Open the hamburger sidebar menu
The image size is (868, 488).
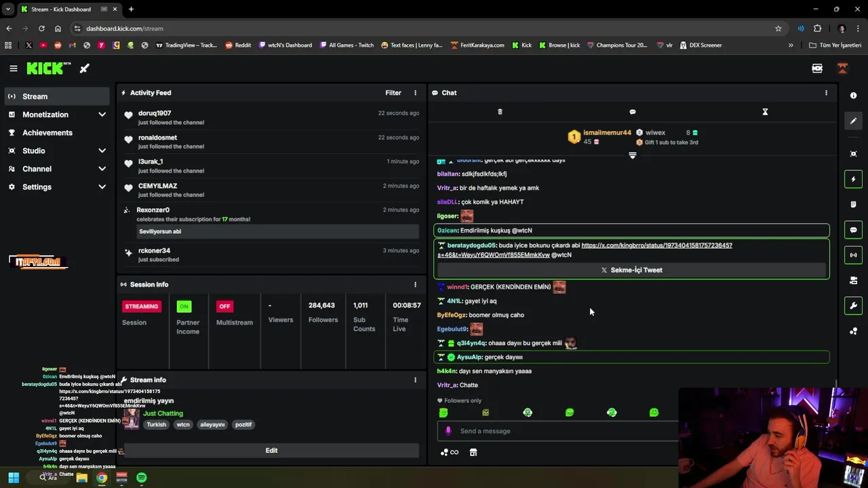pos(13,68)
